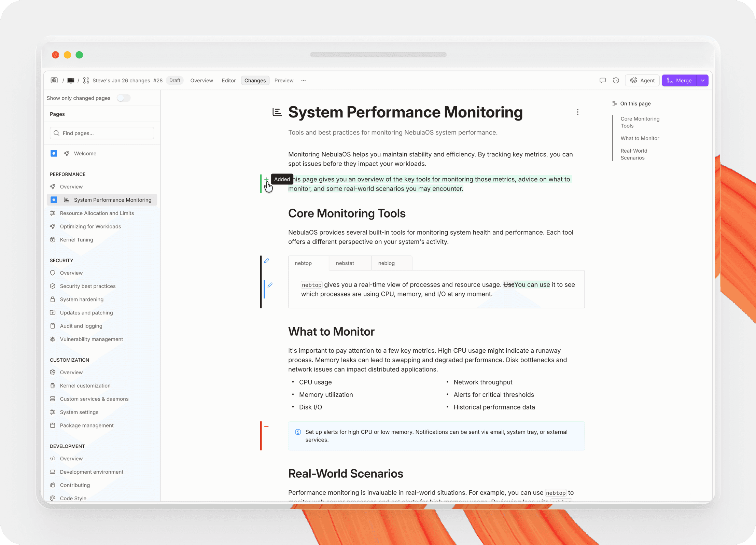Click the red minus removed-block marker
756x545 pixels.
266,427
